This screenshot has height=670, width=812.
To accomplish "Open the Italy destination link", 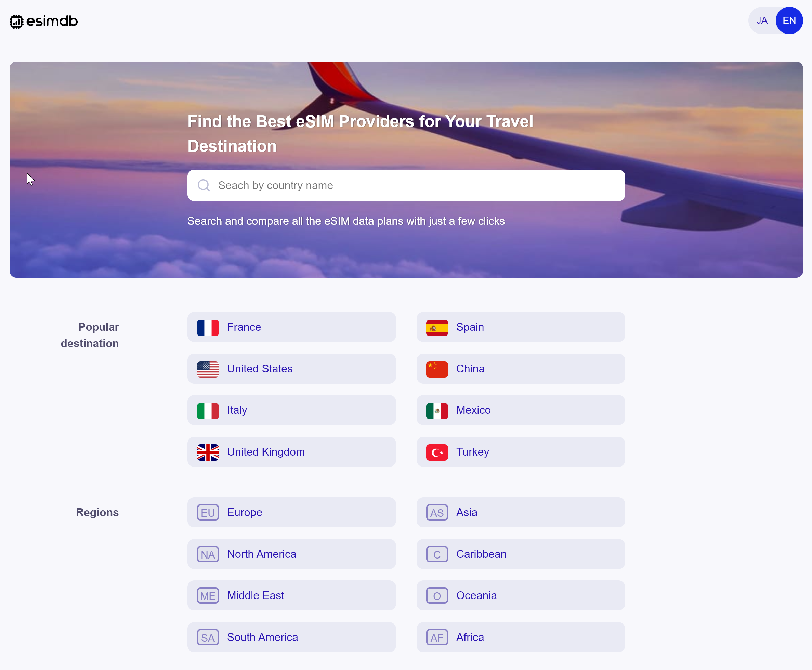I will coord(291,410).
